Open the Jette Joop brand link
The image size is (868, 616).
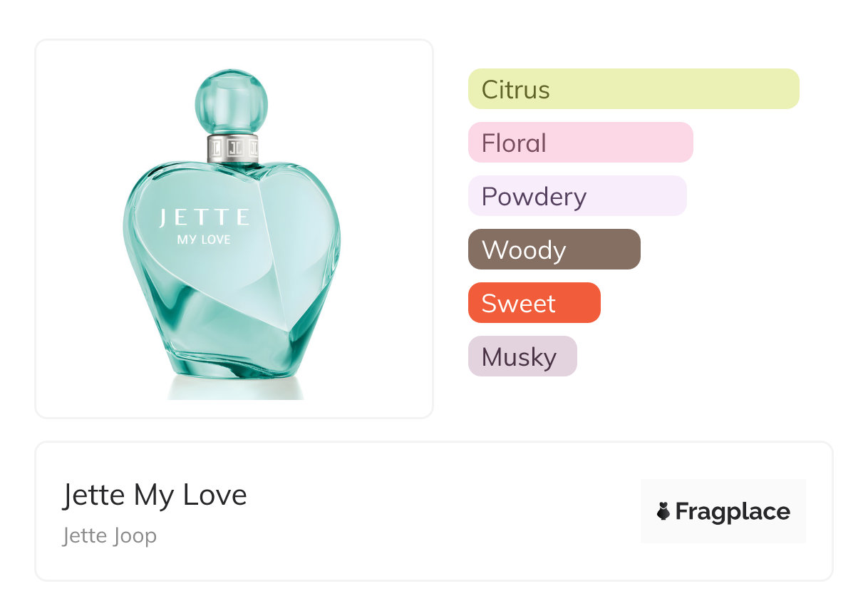pyautogui.click(x=110, y=535)
